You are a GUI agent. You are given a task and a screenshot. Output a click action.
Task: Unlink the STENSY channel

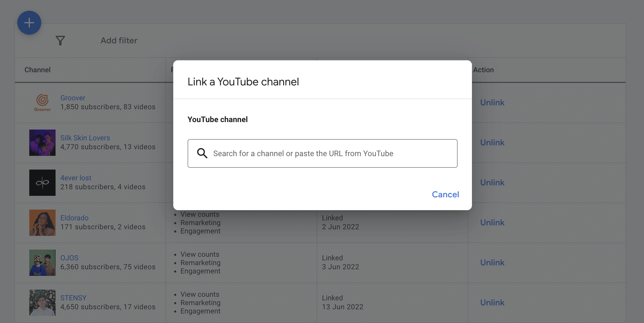tap(492, 303)
